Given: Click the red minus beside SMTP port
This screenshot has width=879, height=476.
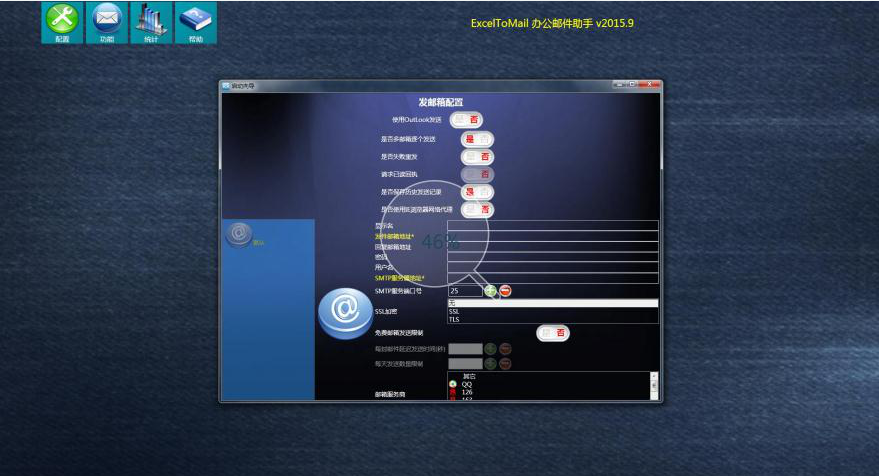Looking at the screenshot, I should [x=505, y=291].
